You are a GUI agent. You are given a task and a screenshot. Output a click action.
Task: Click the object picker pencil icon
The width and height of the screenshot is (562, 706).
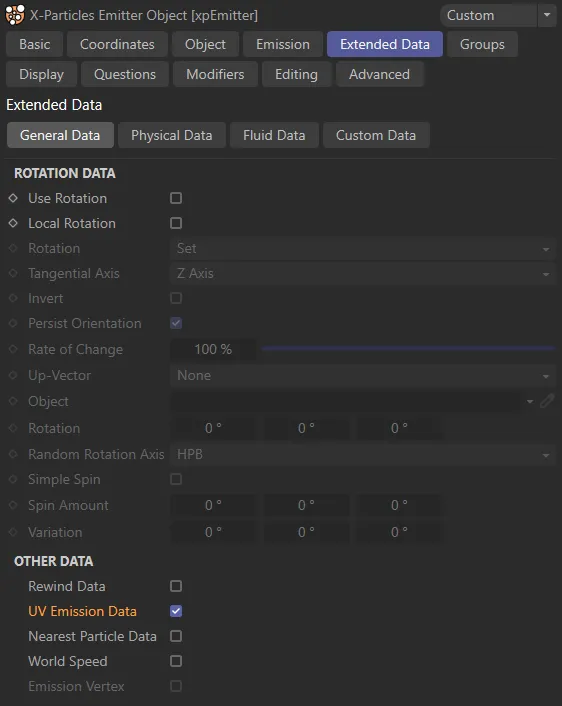(547, 401)
